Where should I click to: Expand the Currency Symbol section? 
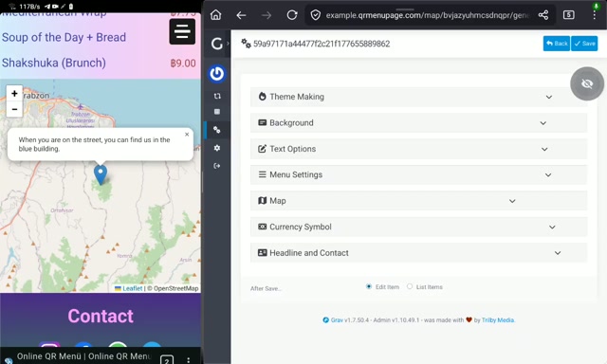(x=418, y=227)
